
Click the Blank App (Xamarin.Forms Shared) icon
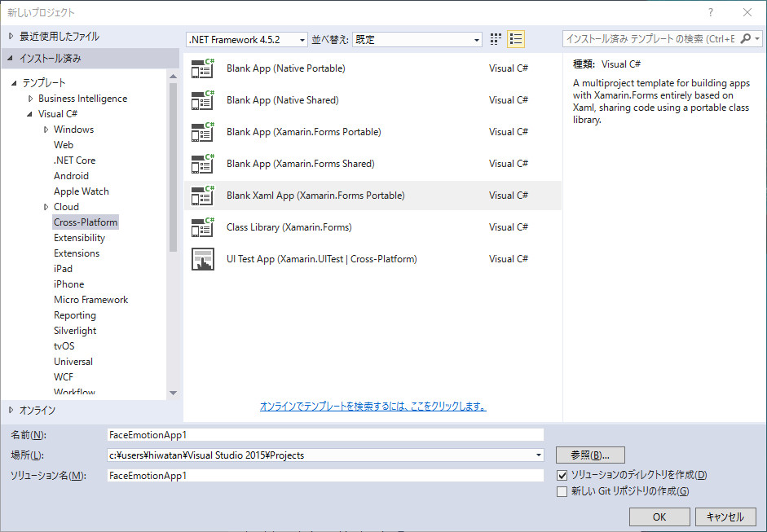202,164
